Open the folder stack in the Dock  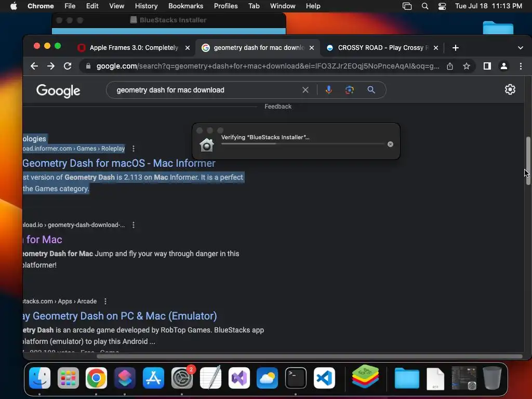[407, 378]
